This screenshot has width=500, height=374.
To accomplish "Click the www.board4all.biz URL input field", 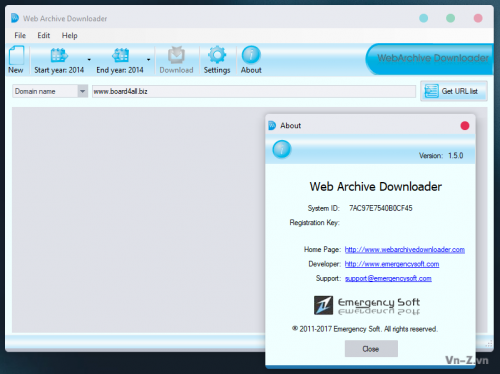I will [254, 91].
